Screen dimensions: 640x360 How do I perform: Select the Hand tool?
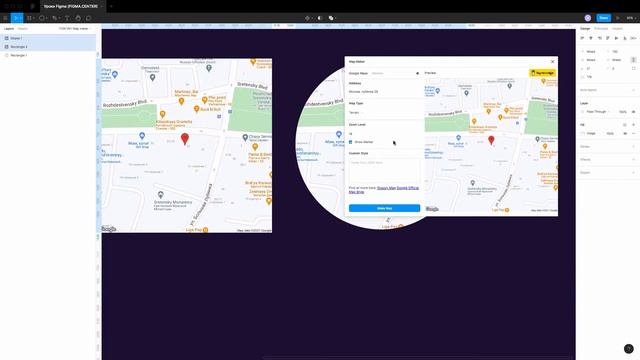pyautogui.click(x=78, y=18)
